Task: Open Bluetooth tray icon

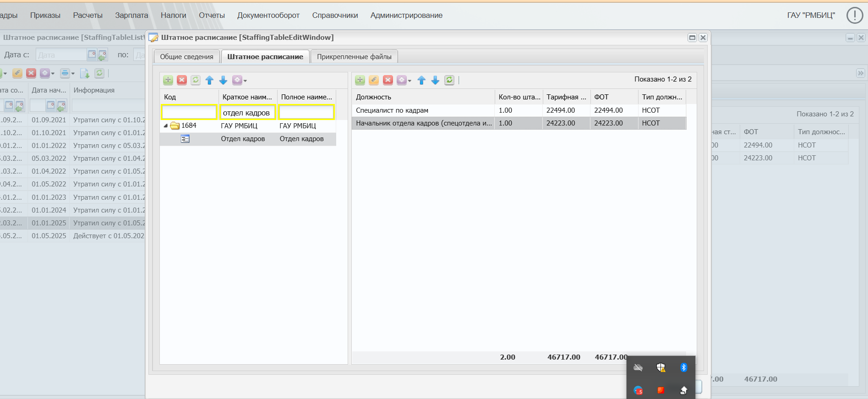Action: 683,367
